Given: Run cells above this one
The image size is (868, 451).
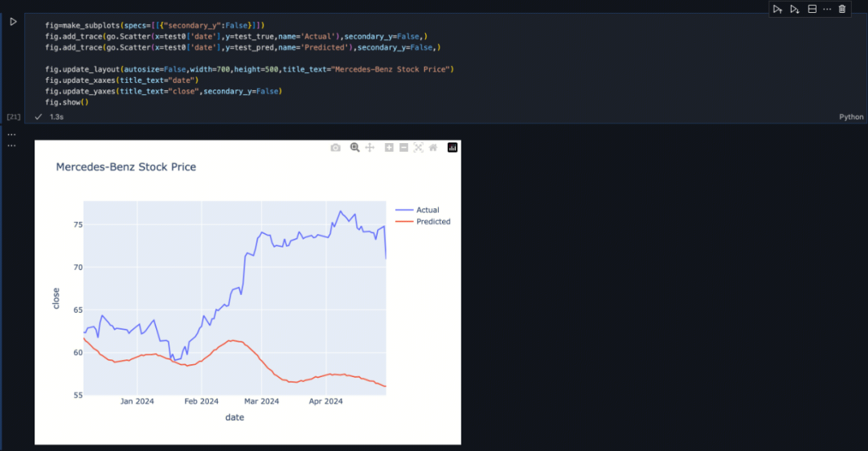Looking at the screenshot, I should [777, 9].
